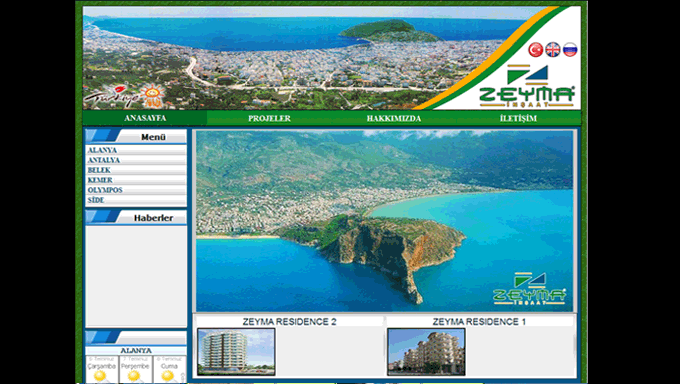Switch site language to Turkish flag
The image size is (680, 384).
coord(536,49)
